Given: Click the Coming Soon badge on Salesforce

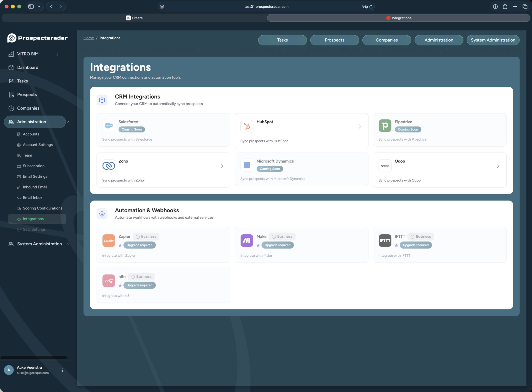Looking at the screenshot, I should [132, 129].
